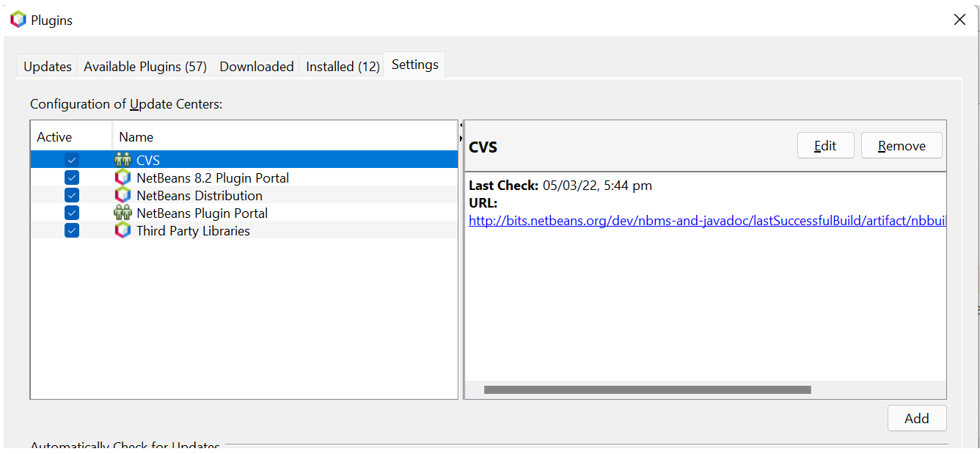Screen dimensions: 980x454
Task: Open the Installed (12) tab
Action: point(343,66)
